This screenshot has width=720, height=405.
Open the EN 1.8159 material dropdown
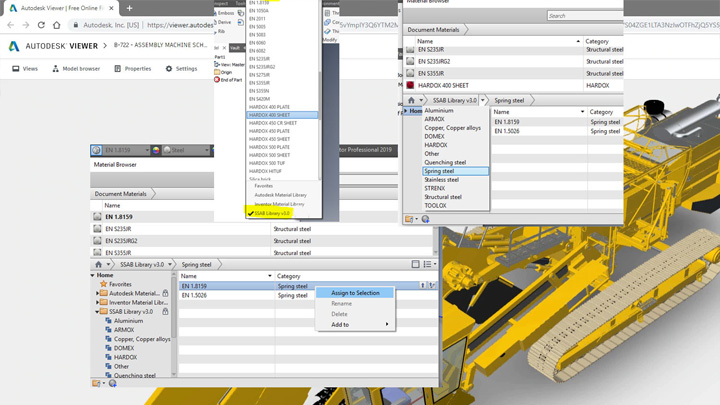(x=146, y=150)
